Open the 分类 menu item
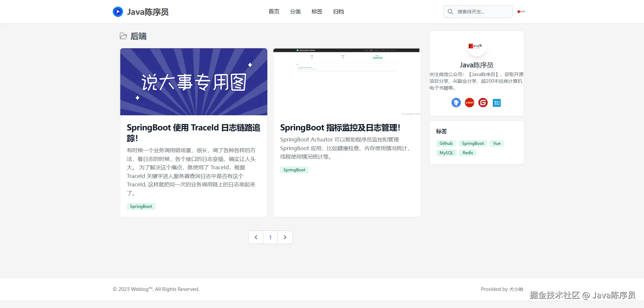 click(296, 12)
